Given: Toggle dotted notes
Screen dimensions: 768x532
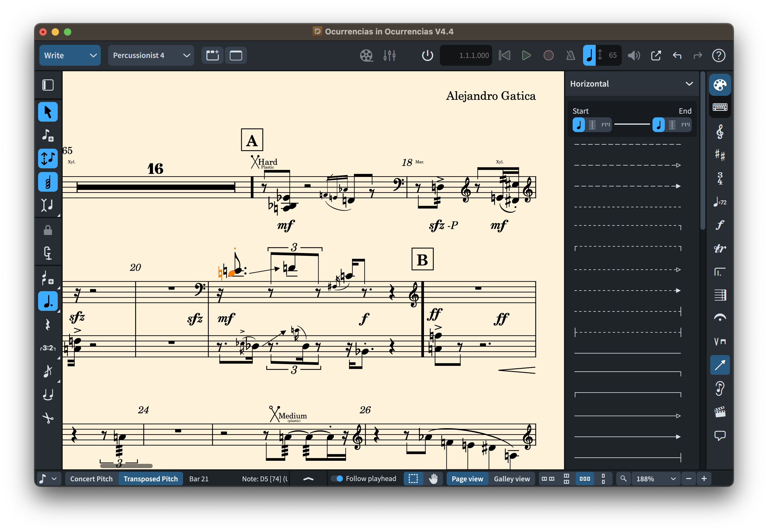Looking at the screenshot, I should coord(48,301).
